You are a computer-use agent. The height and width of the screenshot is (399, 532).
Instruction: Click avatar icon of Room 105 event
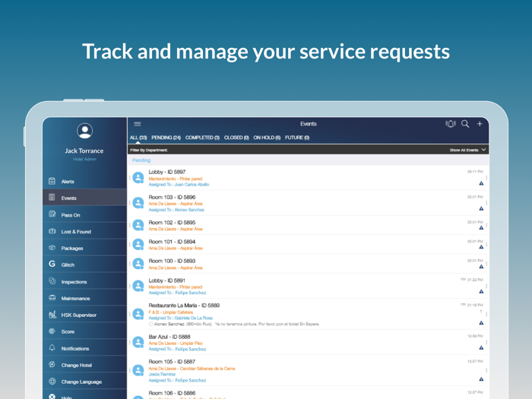[138, 370]
